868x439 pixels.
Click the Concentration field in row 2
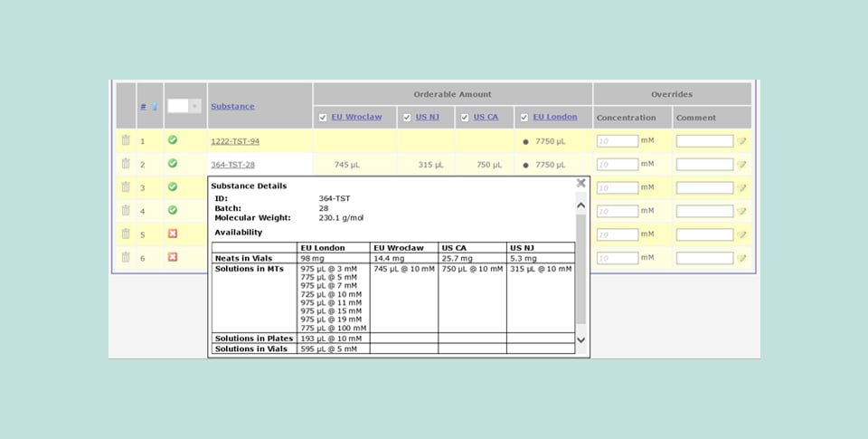point(618,165)
